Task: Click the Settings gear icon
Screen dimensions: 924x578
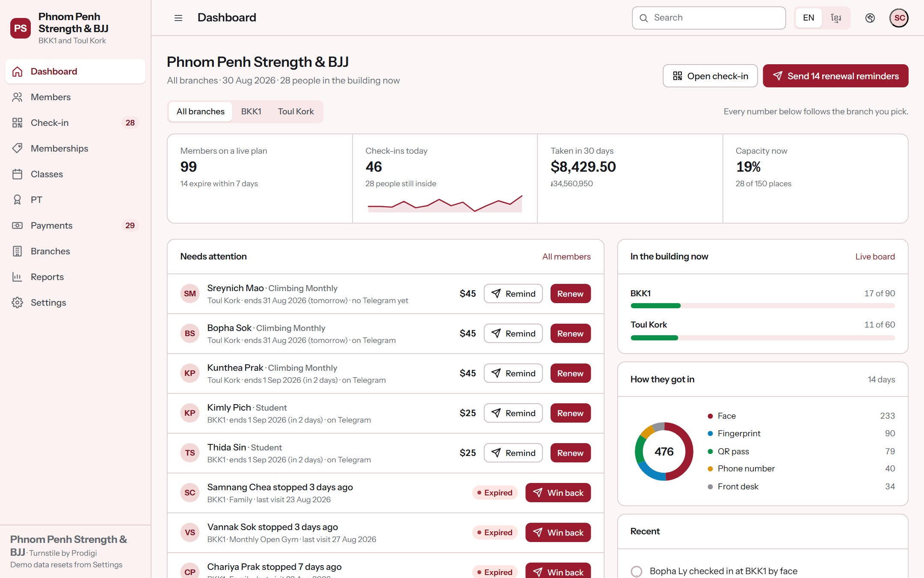Action: [17, 303]
